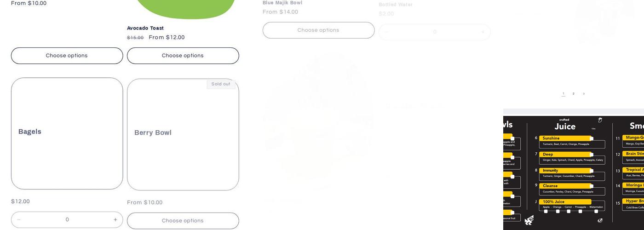The width and height of the screenshot is (644, 230).
Task: Focus the Bagels quantity input field
Action: point(67,220)
